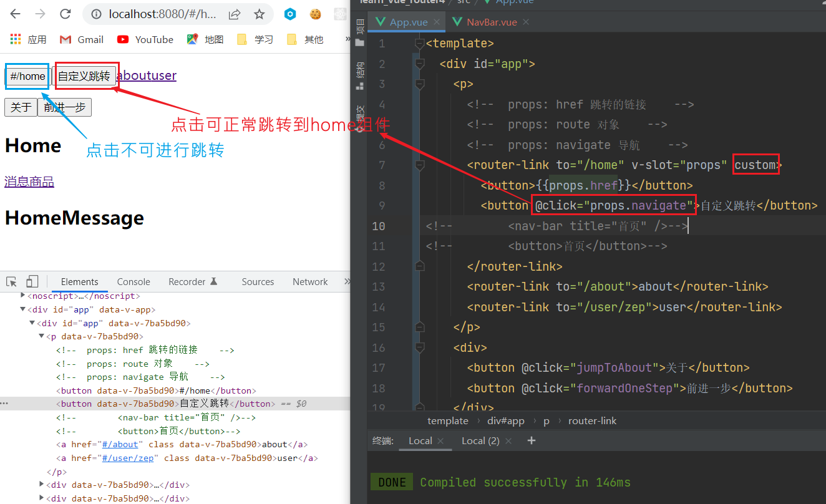Close the Local (2) terminal tab

coord(508,441)
